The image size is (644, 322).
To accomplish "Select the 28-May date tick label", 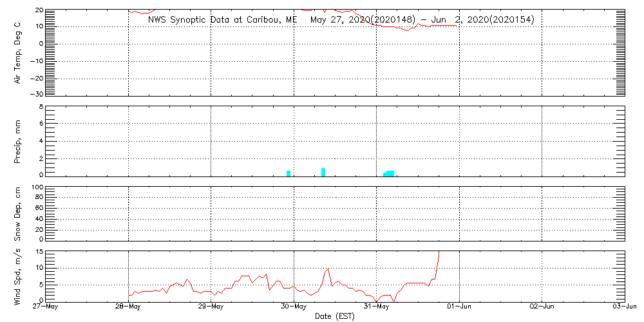I will (129, 307).
